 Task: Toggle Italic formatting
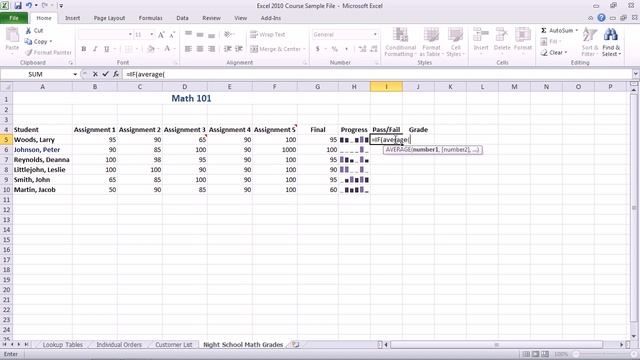[x=95, y=49]
